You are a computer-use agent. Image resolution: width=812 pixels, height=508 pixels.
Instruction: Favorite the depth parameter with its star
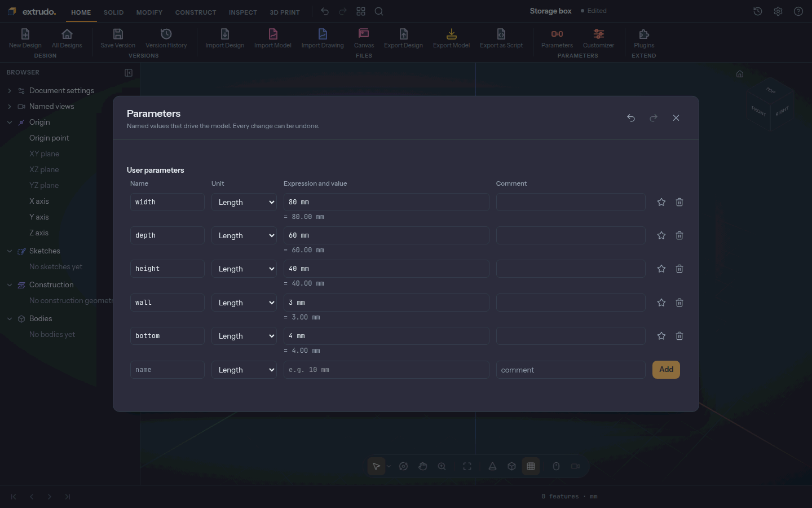pyautogui.click(x=661, y=235)
